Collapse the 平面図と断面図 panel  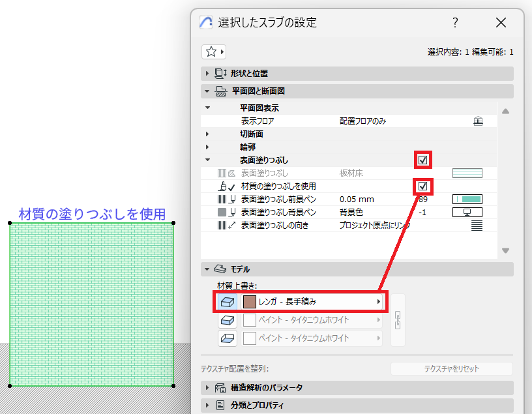tap(207, 91)
